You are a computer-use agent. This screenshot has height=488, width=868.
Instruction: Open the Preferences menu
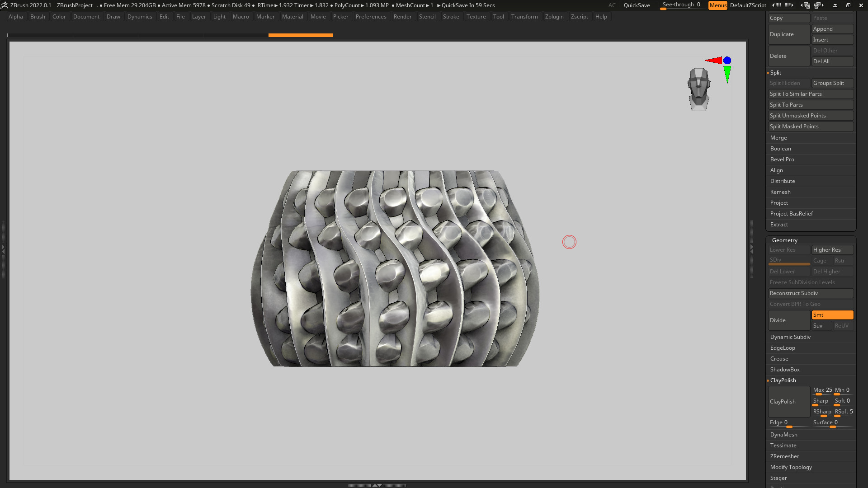point(371,17)
